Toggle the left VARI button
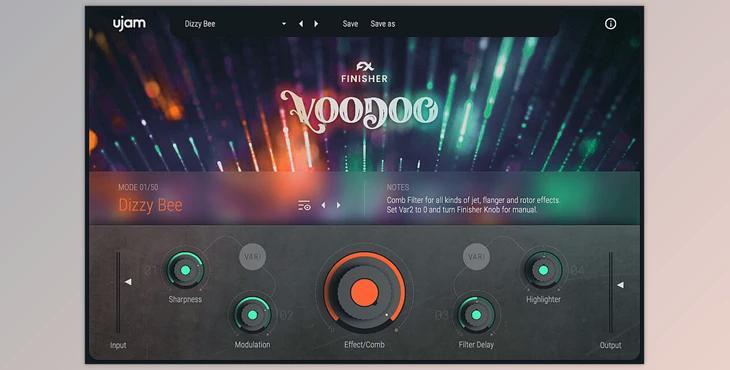Screen dimensions: 730x370 pos(252,256)
